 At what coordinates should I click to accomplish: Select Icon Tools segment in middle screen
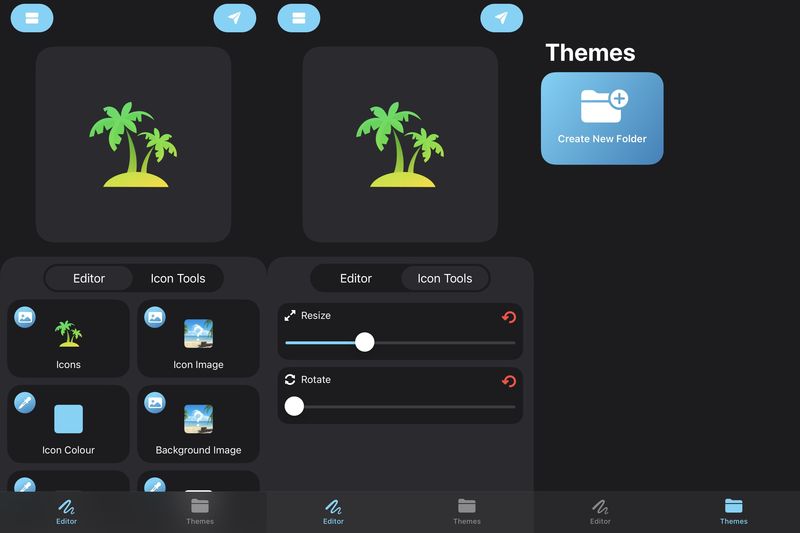click(x=444, y=278)
